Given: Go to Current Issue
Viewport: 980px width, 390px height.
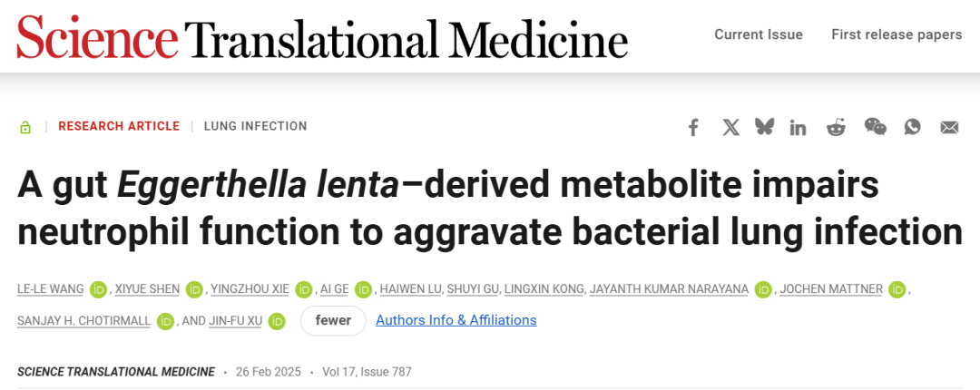Looking at the screenshot, I should pyautogui.click(x=759, y=35).
